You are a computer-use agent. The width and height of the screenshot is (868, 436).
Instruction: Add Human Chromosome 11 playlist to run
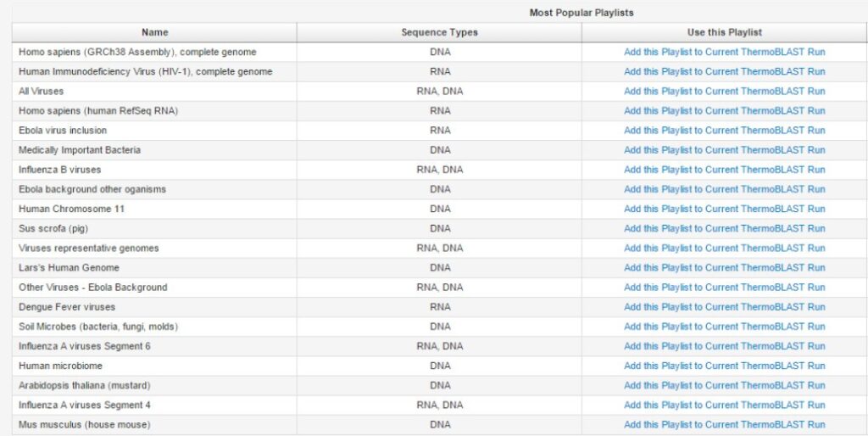tap(724, 209)
